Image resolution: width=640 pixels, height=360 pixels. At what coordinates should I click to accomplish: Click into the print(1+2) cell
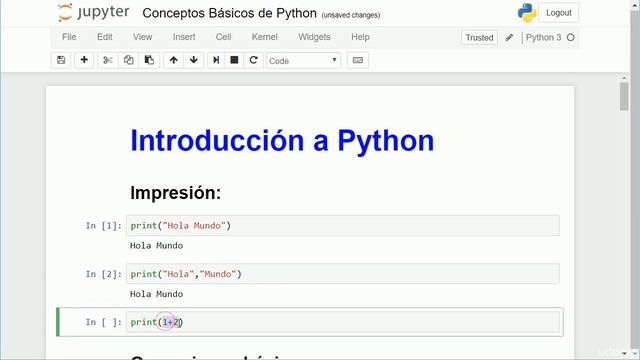(342, 322)
